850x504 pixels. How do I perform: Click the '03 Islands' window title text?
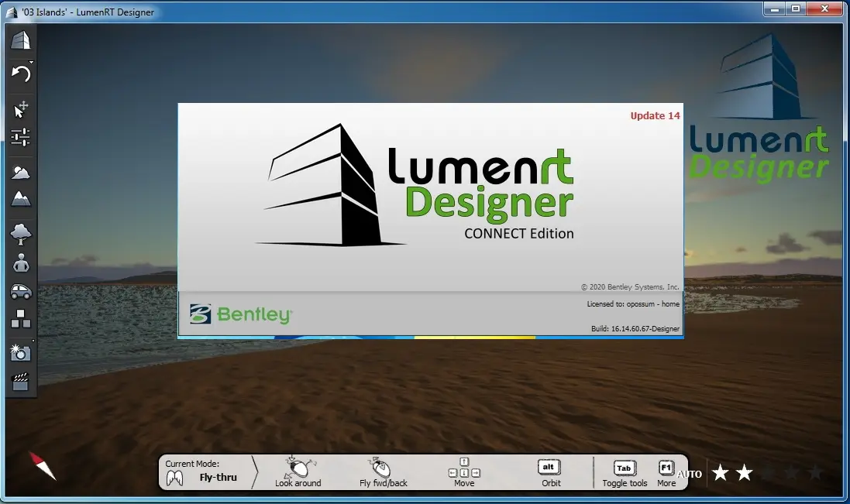click(x=88, y=12)
